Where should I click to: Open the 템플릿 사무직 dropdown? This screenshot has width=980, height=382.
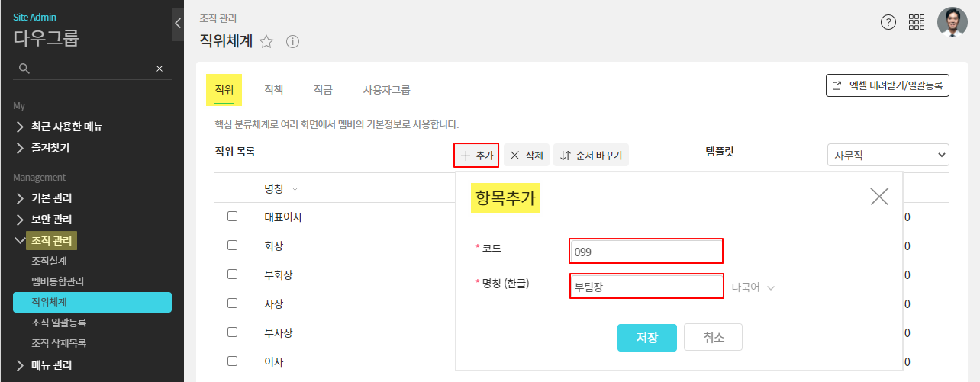tap(888, 155)
